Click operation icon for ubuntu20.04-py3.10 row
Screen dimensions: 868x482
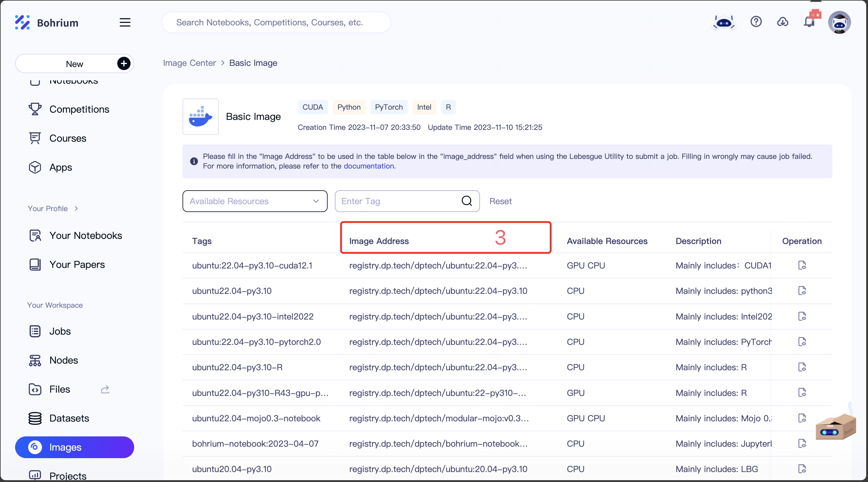[x=802, y=469]
